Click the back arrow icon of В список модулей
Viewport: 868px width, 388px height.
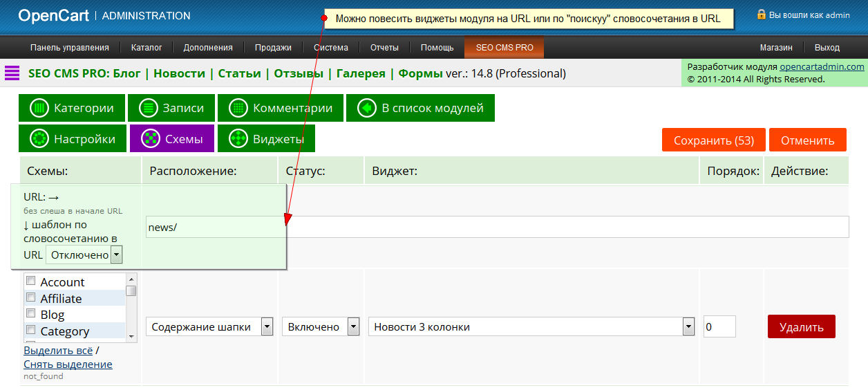pos(366,108)
